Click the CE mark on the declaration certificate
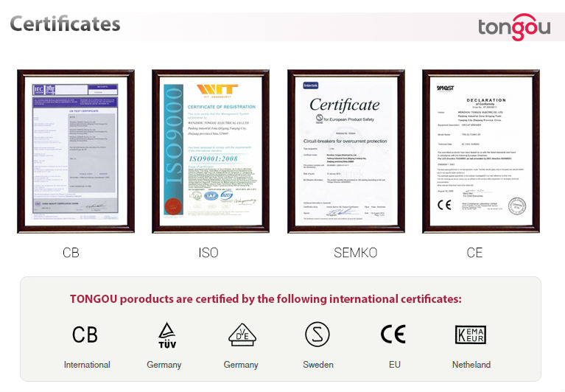This screenshot has height=392, width=565. (444, 205)
